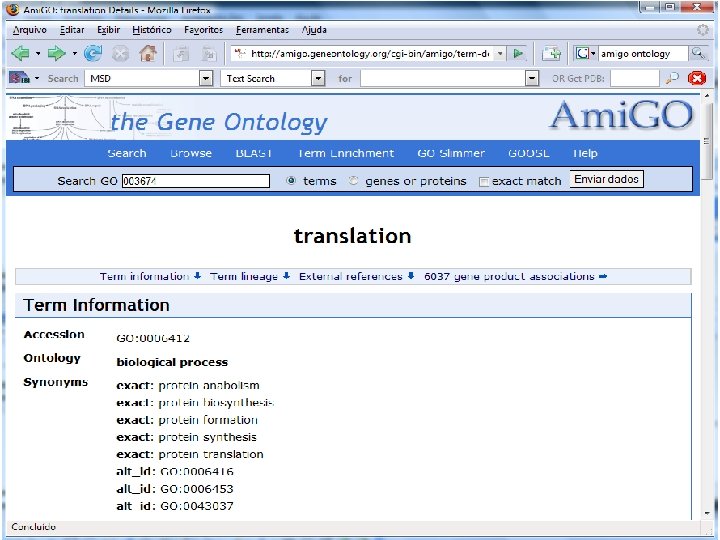Click the 'Search GO' text input field
Screen dimensions: 720x540
[196, 181]
